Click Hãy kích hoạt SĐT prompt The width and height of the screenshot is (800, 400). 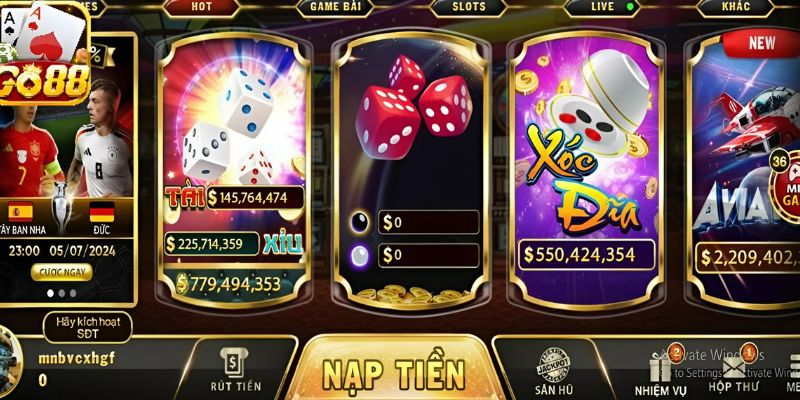coord(88,327)
